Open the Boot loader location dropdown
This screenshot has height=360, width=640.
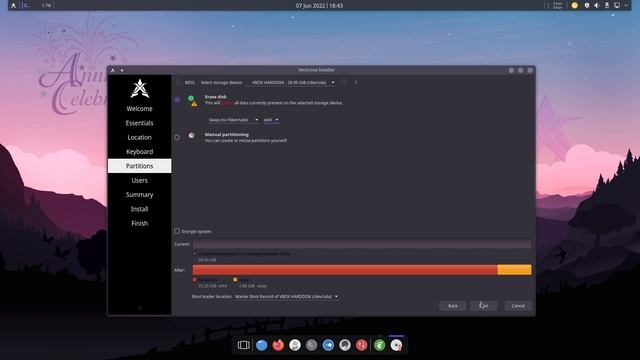tap(287, 296)
